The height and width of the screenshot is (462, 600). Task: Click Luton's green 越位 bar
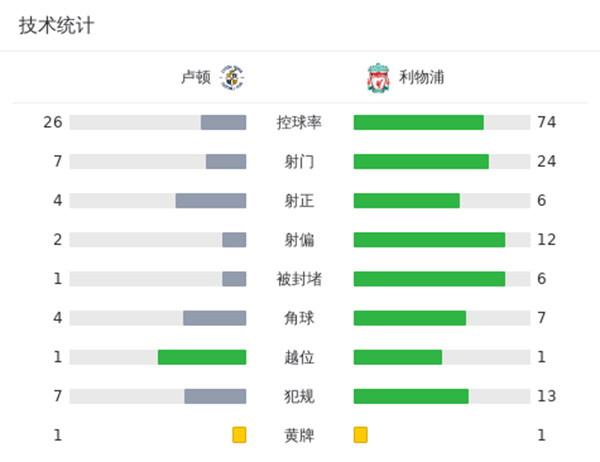tap(202, 357)
